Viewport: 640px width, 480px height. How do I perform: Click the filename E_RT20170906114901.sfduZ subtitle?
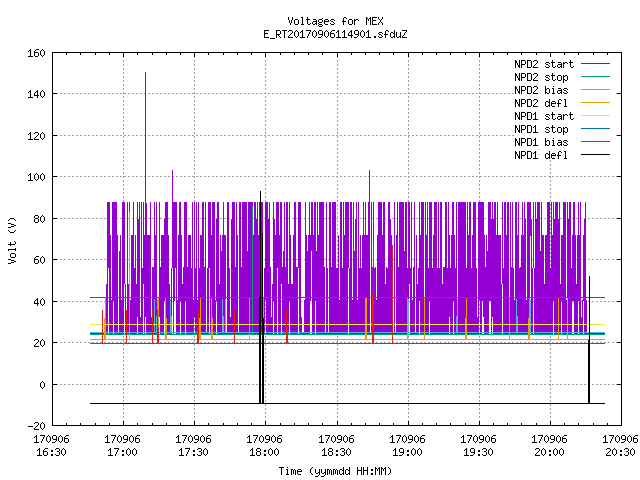tap(335, 34)
